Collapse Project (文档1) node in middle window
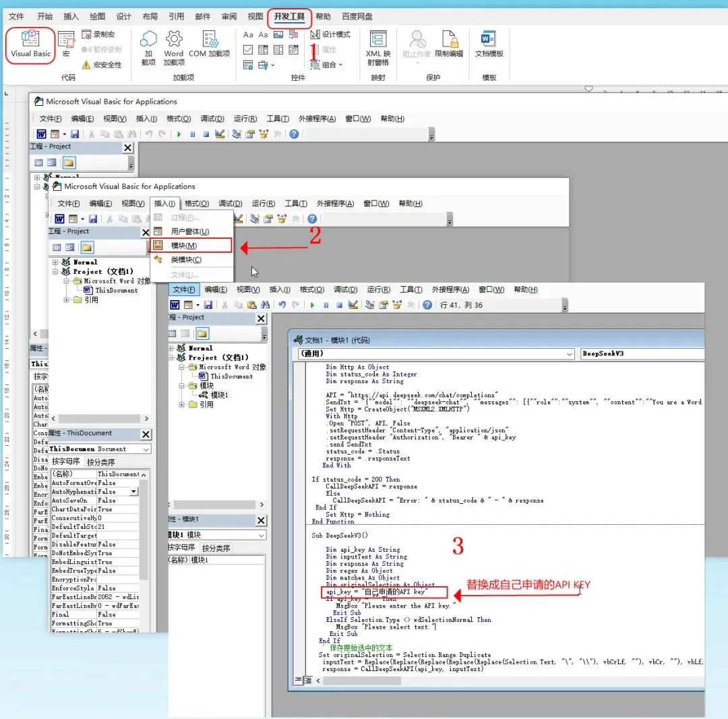This screenshot has height=719, width=728. pyautogui.click(x=55, y=271)
